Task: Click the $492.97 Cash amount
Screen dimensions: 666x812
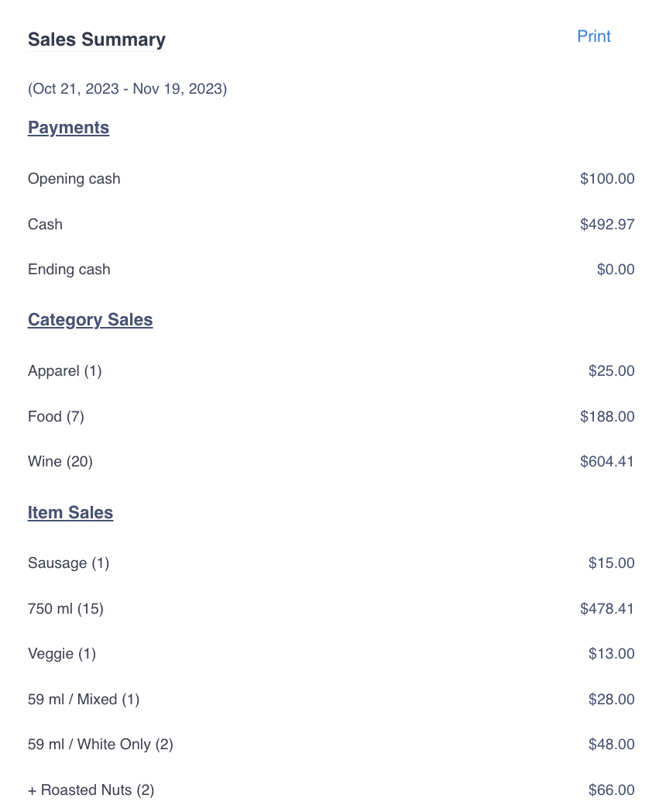Action: pyautogui.click(x=607, y=225)
